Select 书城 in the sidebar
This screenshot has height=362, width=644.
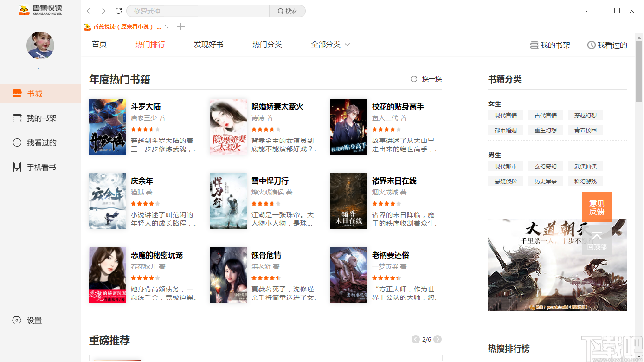tap(40, 93)
